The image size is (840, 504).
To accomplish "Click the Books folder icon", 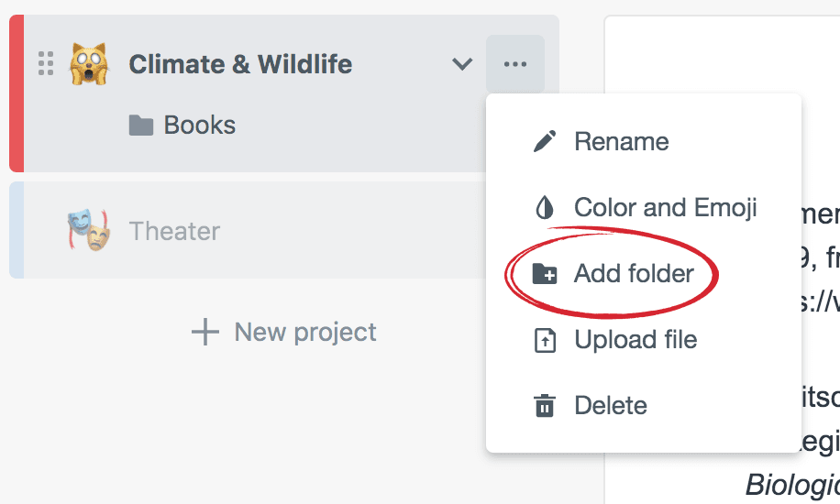I will click(x=140, y=126).
